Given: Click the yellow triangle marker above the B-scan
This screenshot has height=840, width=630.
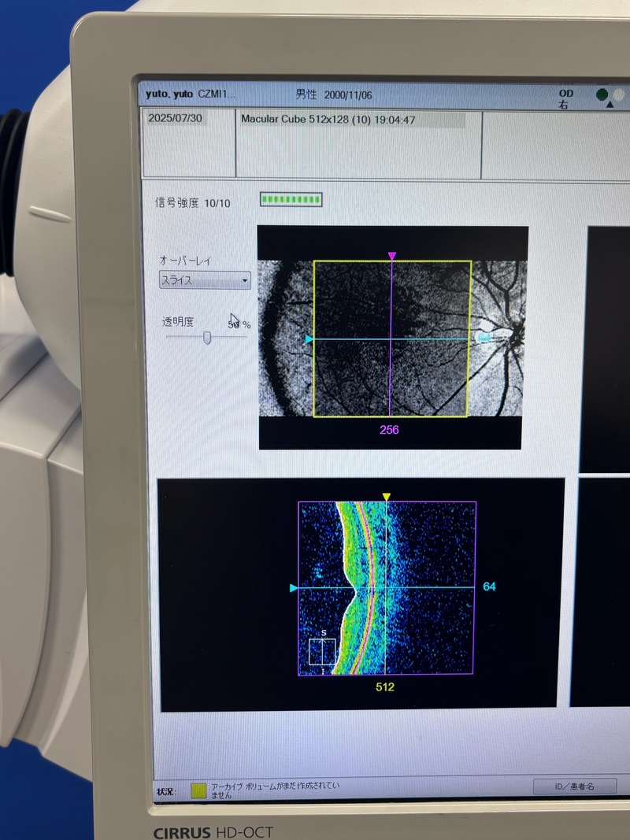Looking at the screenshot, I should coord(386,496).
